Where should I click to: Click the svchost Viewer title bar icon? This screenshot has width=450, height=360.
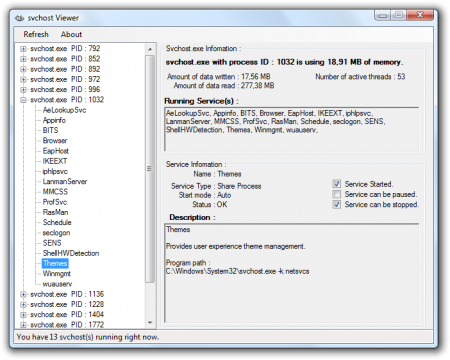[20, 18]
